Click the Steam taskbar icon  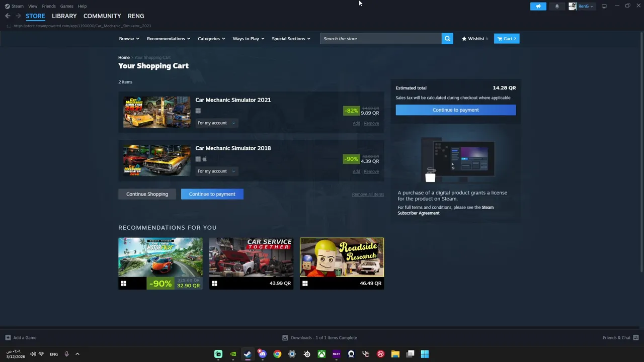(x=248, y=354)
